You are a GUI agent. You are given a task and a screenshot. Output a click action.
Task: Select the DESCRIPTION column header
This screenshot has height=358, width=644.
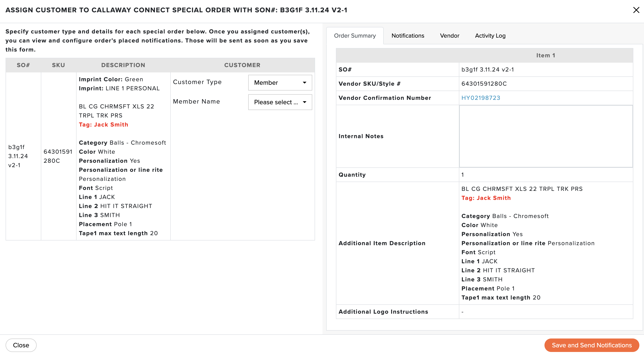tap(123, 65)
